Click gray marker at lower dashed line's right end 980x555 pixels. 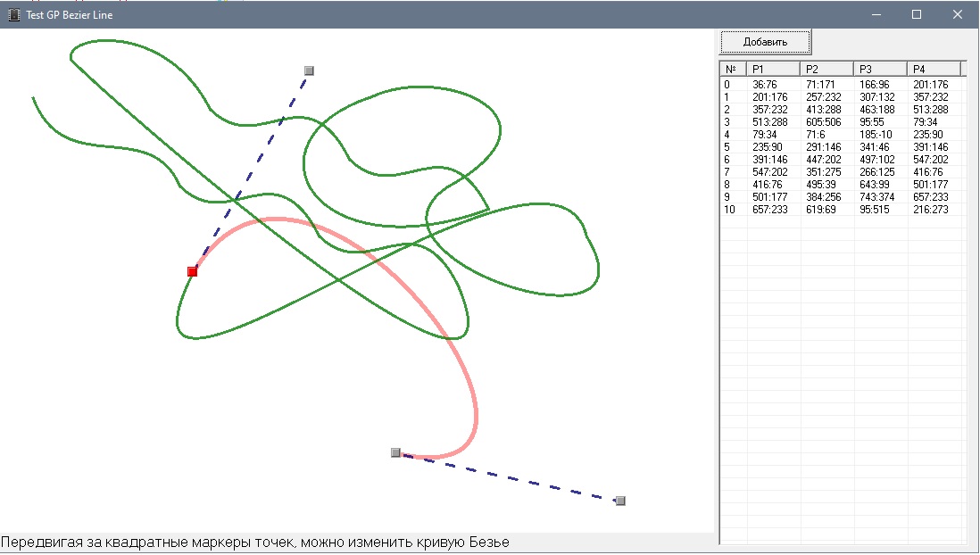coord(620,501)
